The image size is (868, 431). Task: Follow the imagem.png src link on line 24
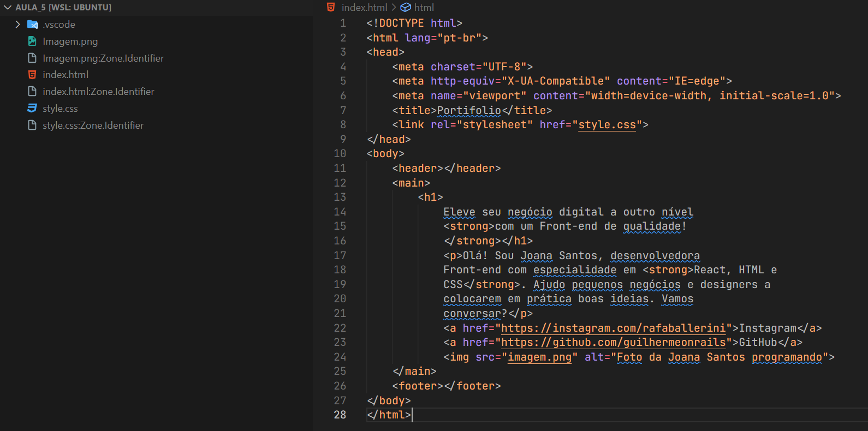(x=539, y=357)
